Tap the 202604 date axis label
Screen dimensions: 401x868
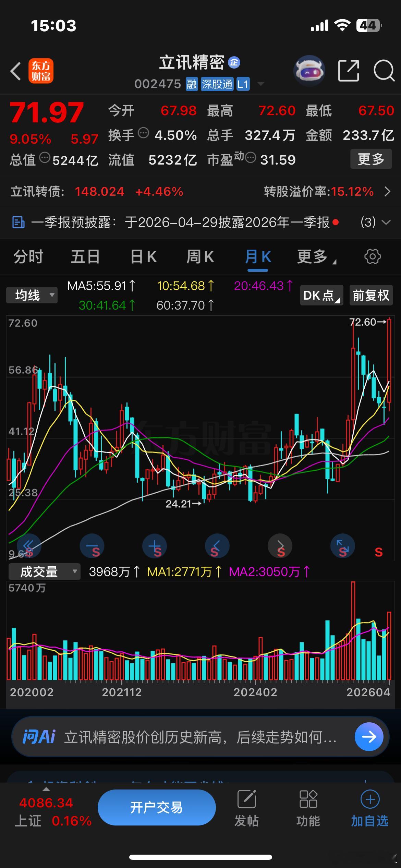(x=368, y=692)
